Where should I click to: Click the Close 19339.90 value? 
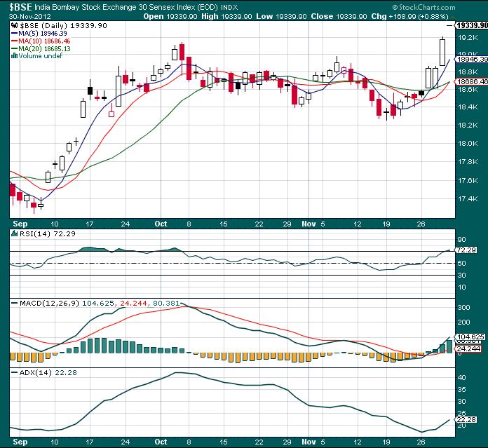(339, 17)
